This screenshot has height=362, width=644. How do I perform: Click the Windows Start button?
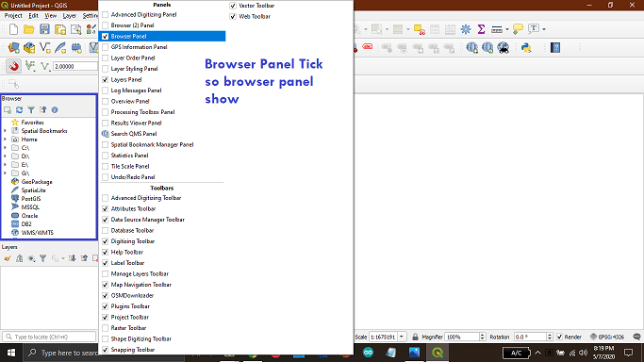tap(11, 353)
